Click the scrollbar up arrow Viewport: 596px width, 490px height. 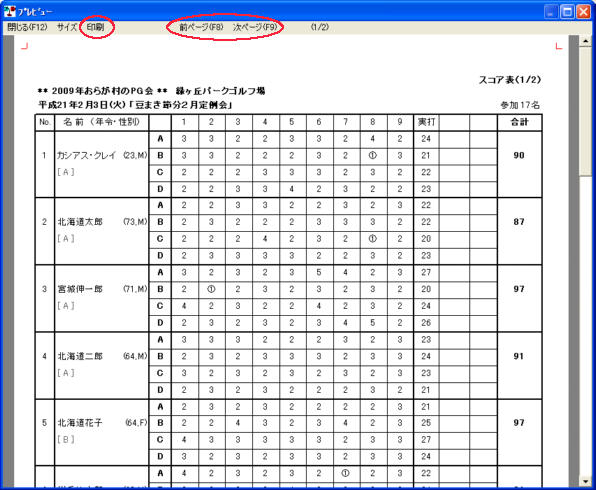[x=585, y=41]
